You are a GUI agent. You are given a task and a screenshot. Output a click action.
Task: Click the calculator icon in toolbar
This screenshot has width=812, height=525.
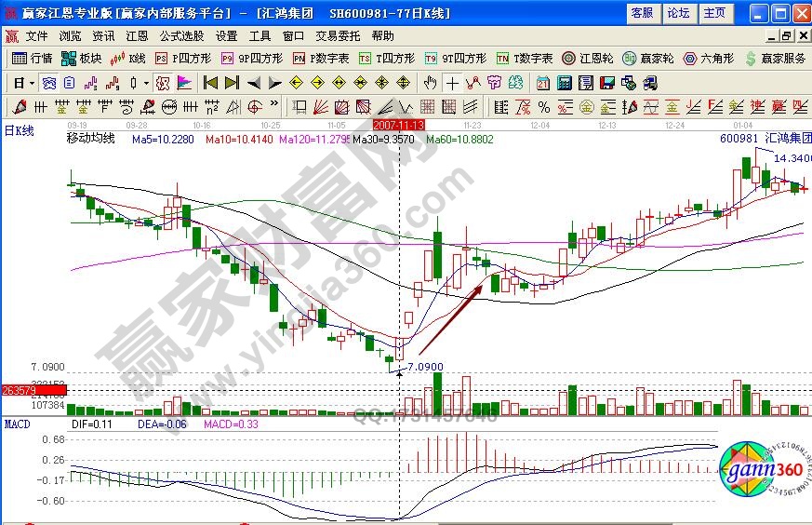(x=563, y=82)
